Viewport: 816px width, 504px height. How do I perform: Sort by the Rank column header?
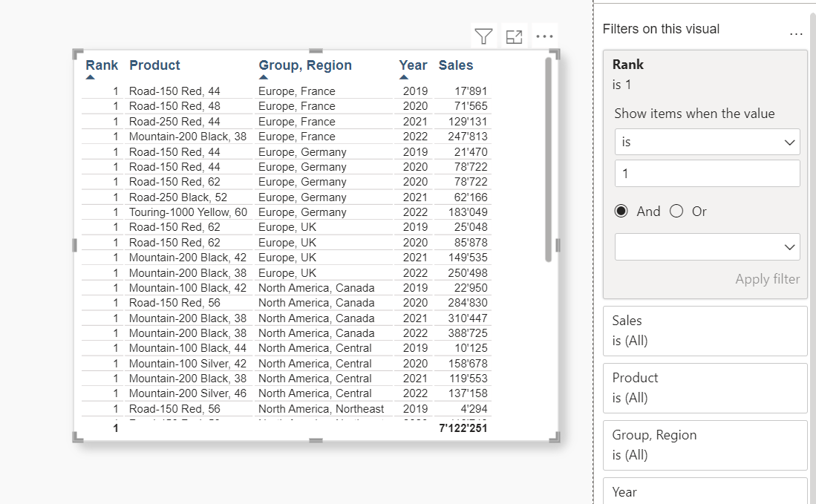[x=102, y=65]
